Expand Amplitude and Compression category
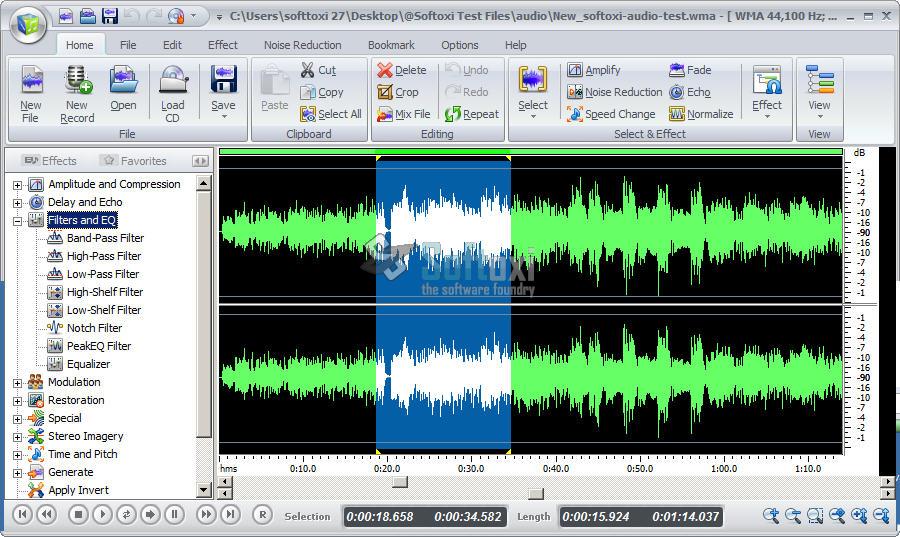This screenshot has height=537, width=900. [17, 185]
